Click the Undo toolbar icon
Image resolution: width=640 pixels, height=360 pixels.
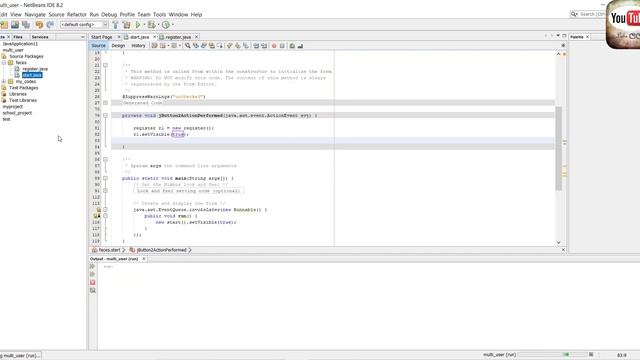tap(39, 25)
